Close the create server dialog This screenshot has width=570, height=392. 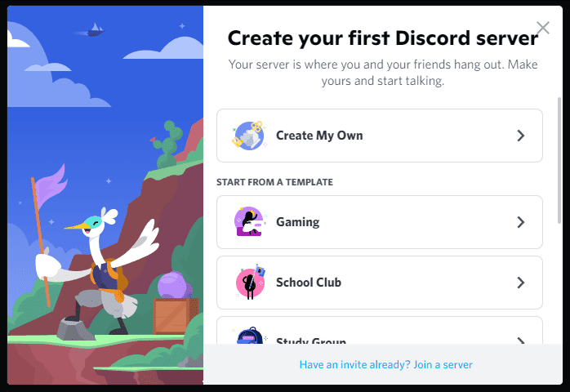point(543,28)
